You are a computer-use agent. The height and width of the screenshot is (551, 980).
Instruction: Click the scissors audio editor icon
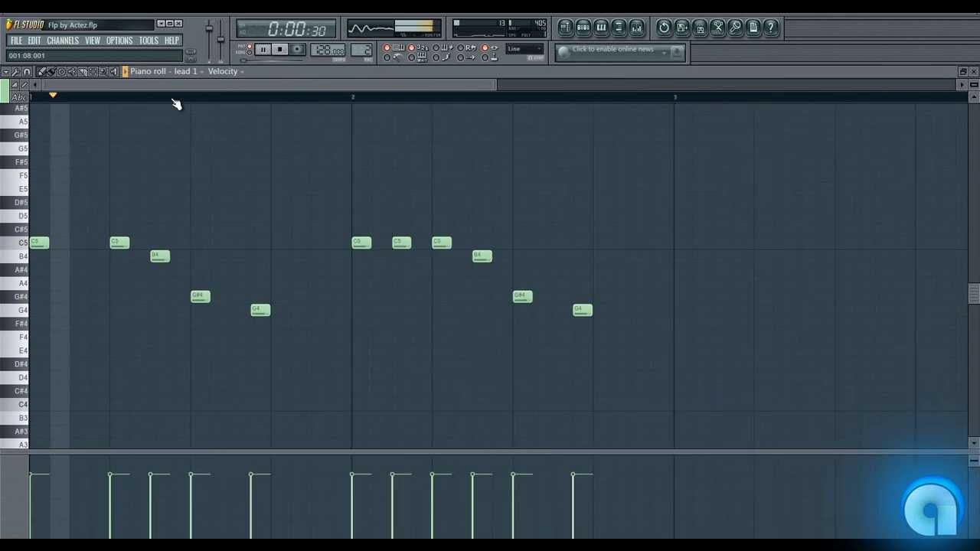click(718, 28)
